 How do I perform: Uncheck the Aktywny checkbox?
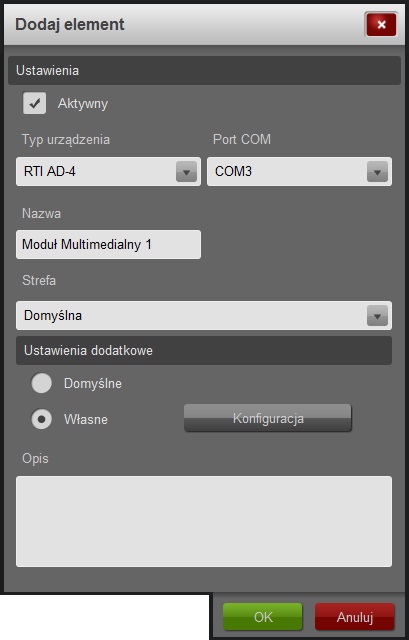(x=35, y=103)
